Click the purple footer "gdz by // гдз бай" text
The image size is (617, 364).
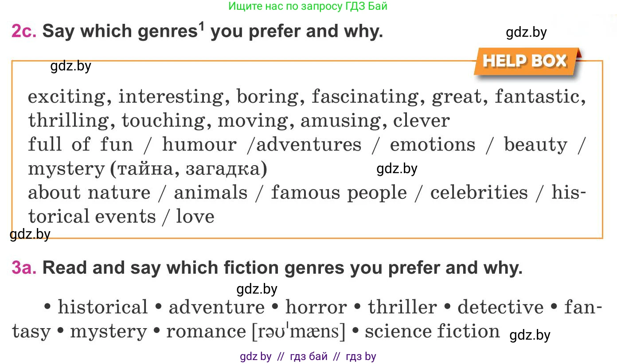[308, 356]
